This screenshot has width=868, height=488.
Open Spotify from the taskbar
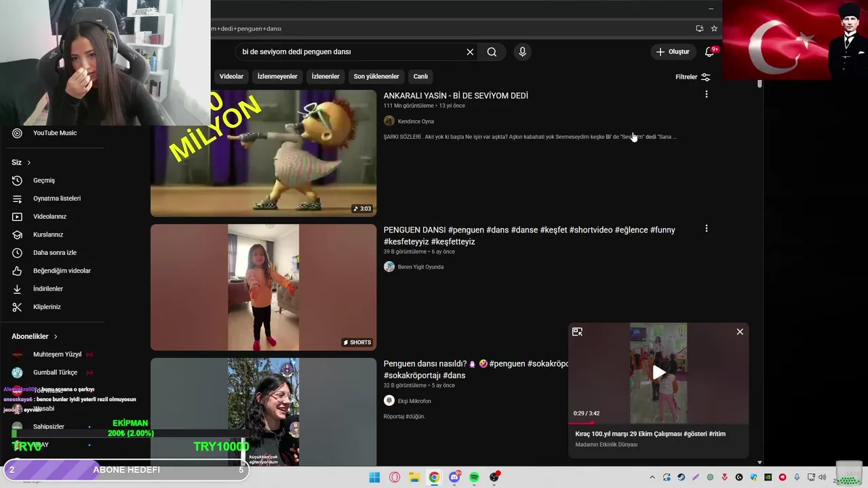point(474,477)
